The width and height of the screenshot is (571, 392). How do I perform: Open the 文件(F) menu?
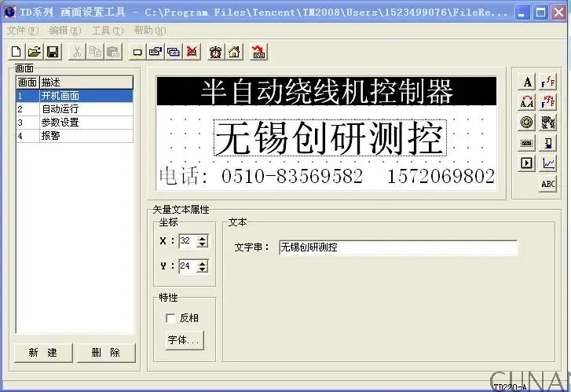[x=22, y=31]
